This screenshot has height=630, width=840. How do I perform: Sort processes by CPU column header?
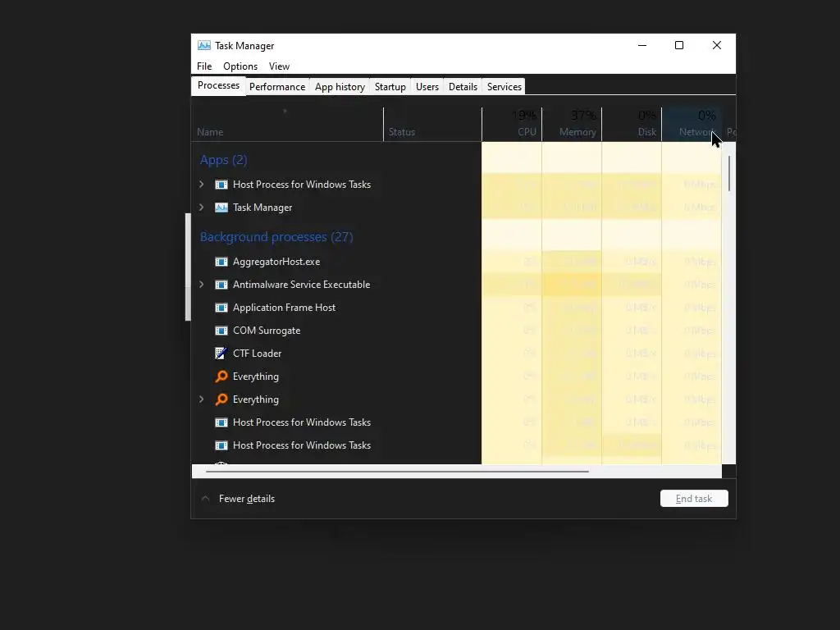click(x=512, y=125)
